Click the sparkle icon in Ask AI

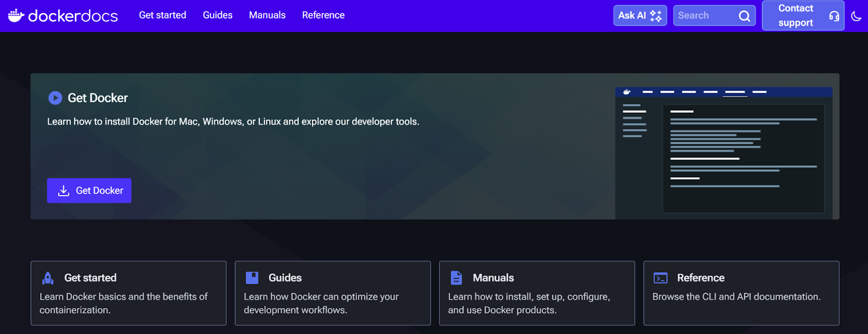click(x=656, y=16)
